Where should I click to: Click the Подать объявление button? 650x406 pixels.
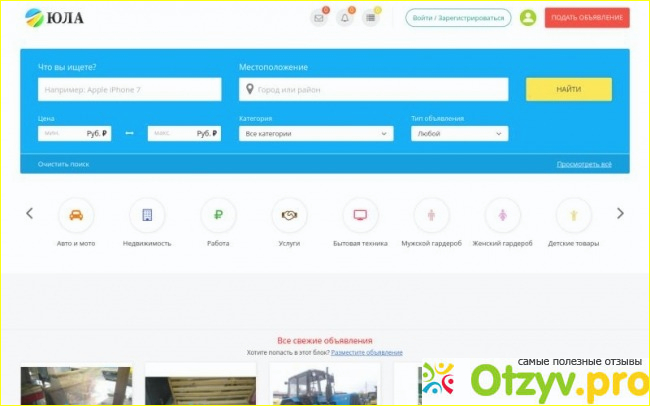[x=586, y=18]
